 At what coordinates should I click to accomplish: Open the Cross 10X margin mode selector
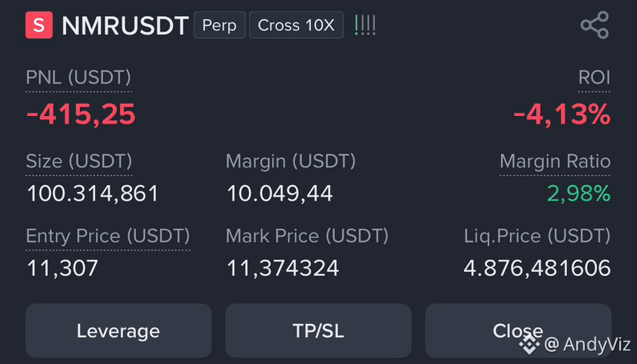296,25
